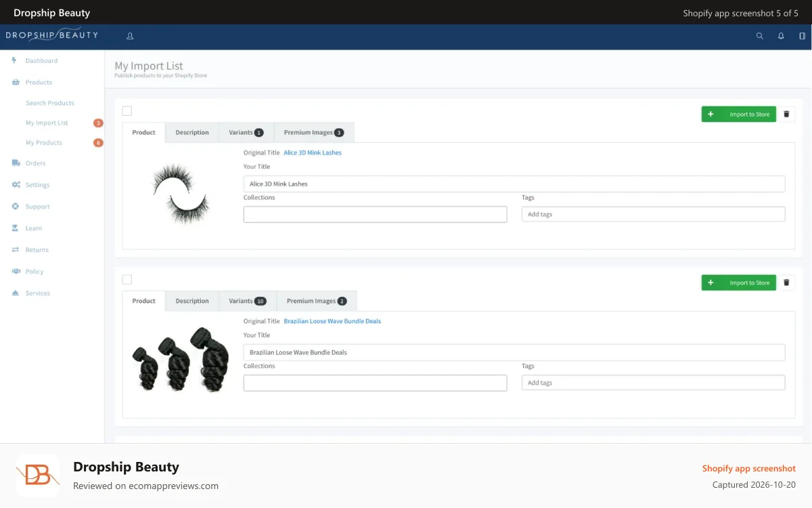812x508 pixels.
Task: Open Premium Images tab with 2 badge
Action: tap(317, 301)
